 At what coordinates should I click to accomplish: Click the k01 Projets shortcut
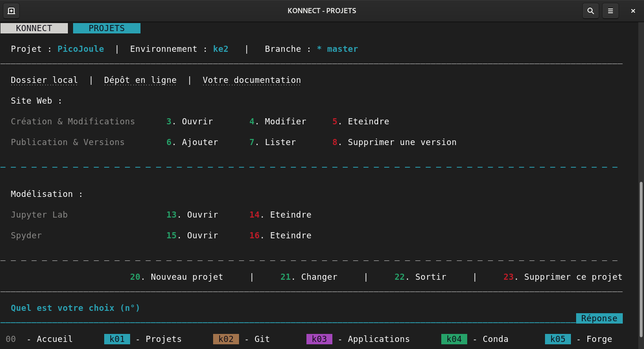pyautogui.click(x=143, y=339)
